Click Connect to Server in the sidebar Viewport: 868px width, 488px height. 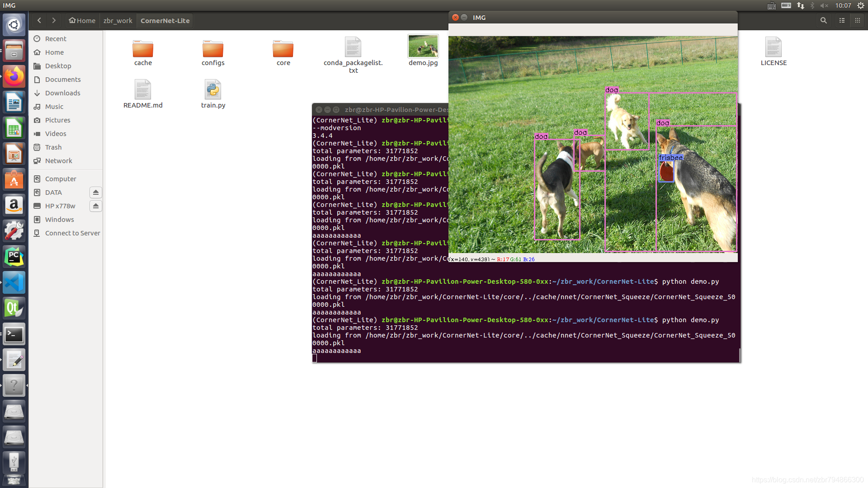point(72,233)
